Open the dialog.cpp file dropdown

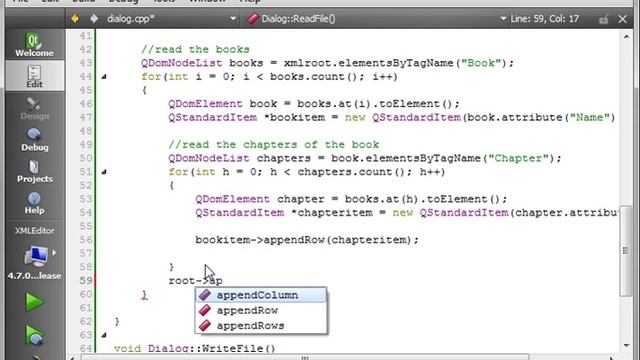pyautogui.click(x=233, y=19)
